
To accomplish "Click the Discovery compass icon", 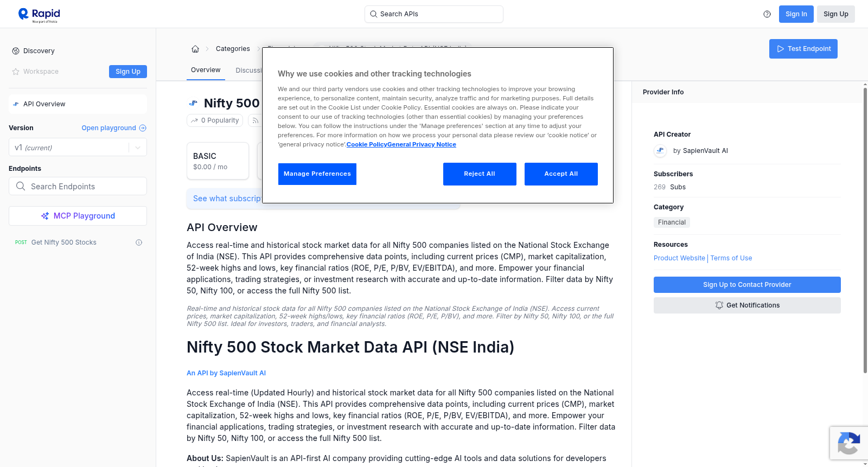I will [16, 51].
